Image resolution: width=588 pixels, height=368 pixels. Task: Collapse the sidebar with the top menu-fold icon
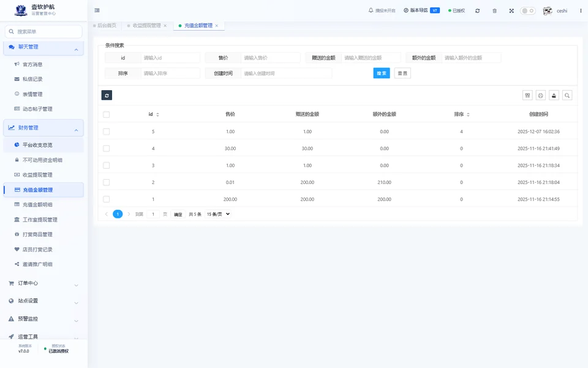point(97,10)
